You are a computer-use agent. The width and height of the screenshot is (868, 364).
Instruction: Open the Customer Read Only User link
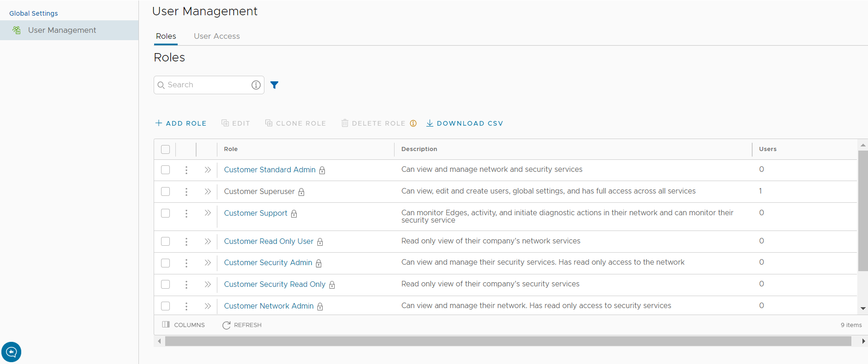[x=269, y=241]
